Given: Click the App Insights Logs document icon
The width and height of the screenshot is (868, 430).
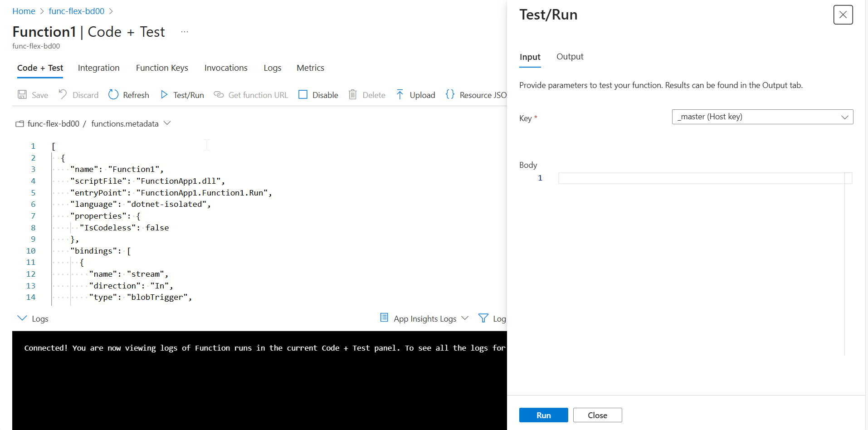Looking at the screenshot, I should point(384,318).
